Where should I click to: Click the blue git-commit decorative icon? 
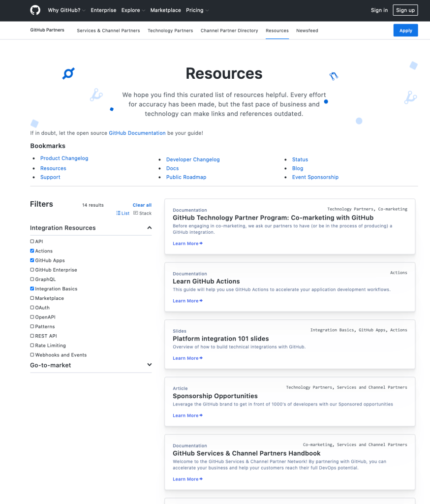pos(68,74)
